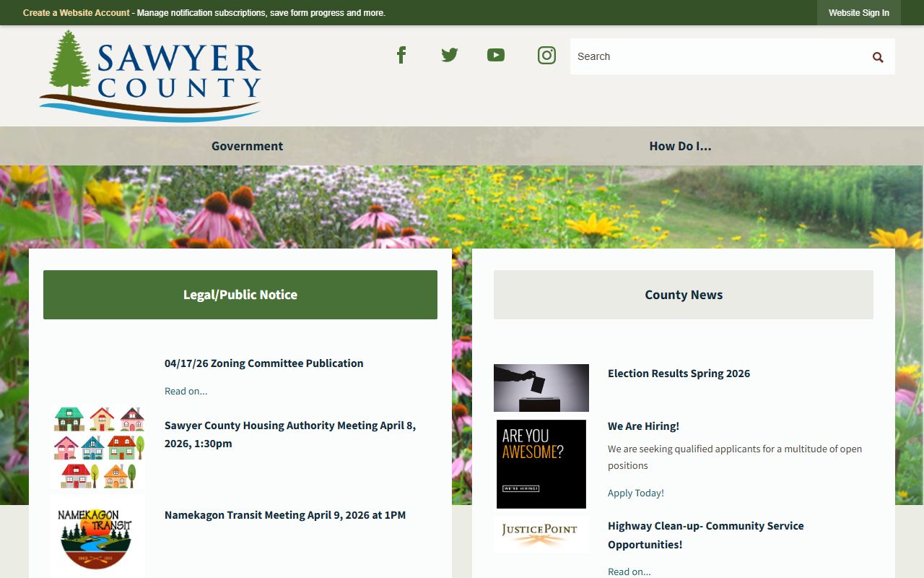Open Highway Clean-up Community Service Opportunities

coord(706,535)
